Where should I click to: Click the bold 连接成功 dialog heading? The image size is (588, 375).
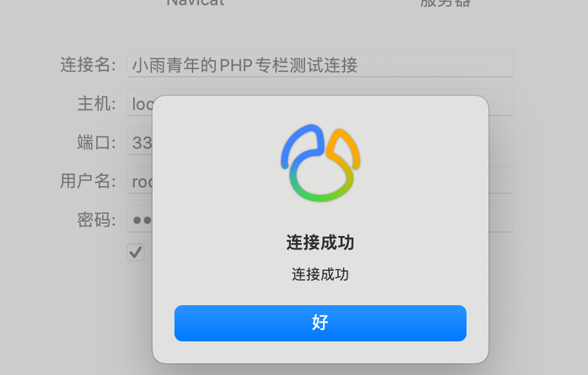click(x=320, y=242)
